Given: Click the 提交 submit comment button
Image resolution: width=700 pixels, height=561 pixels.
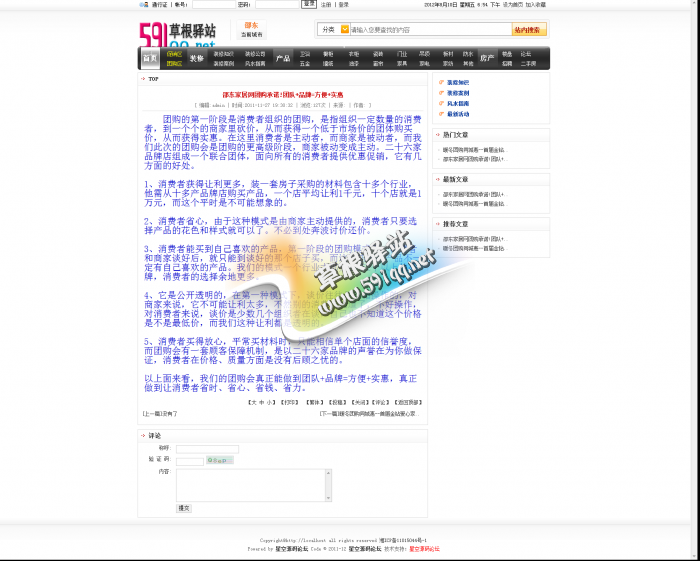Looking at the screenshot, I should pyautogui.click(x=184, y=508).
